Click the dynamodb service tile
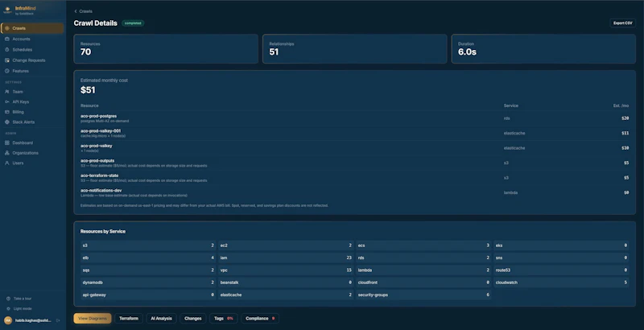Viewport: 644px width, 330px height. point(148,283)
